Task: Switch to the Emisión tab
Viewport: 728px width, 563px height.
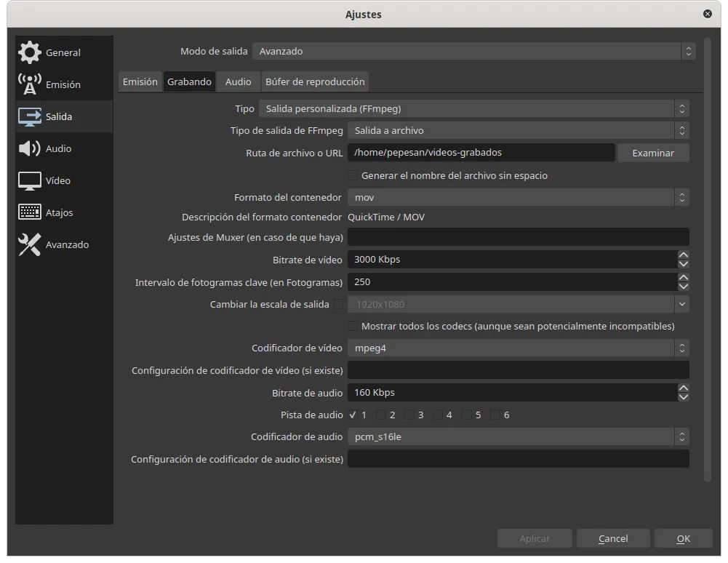Action: click(x=140, y=81)
